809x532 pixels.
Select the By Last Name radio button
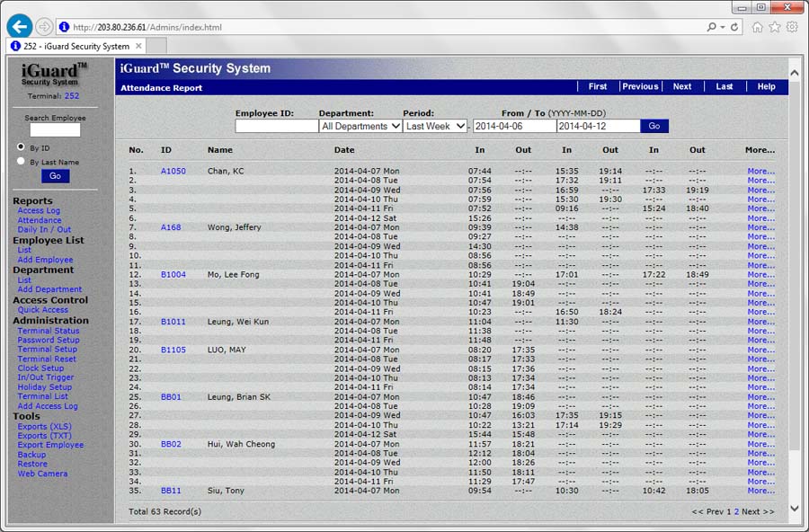[21, 161]
